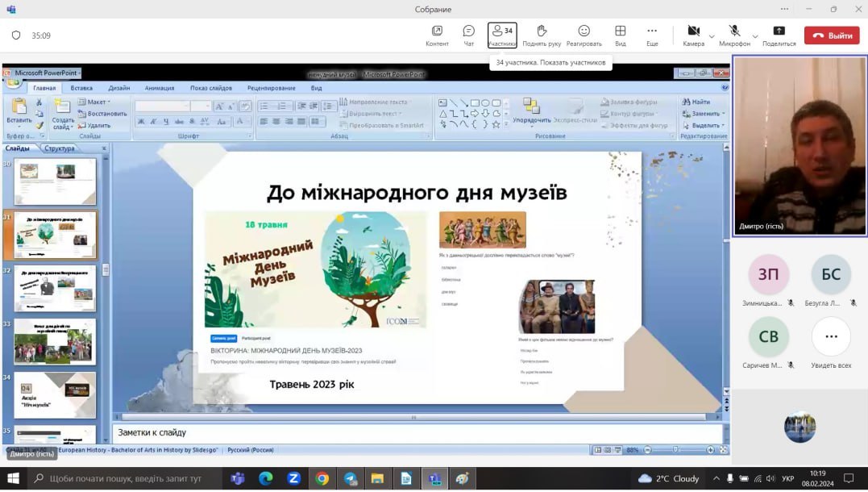Toggle the camera on
868x492 pixels.
pos(693,35)
